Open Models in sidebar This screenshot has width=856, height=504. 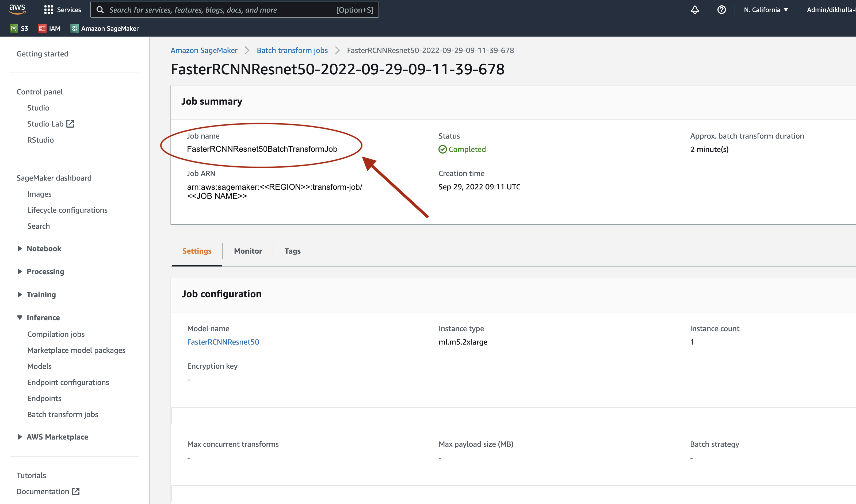click(x=39, y=366)
